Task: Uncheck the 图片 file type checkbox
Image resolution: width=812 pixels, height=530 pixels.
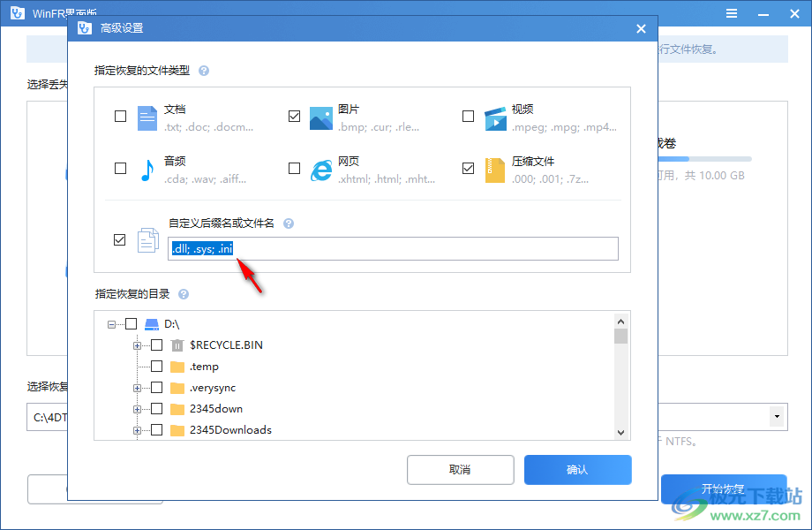Action: tap(295, 116)
